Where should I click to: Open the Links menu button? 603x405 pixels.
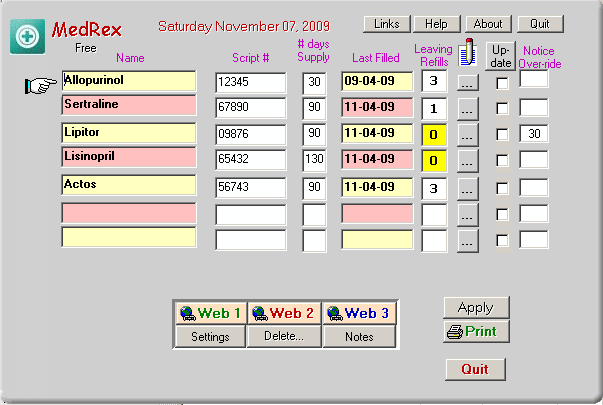tap(387, 24)
